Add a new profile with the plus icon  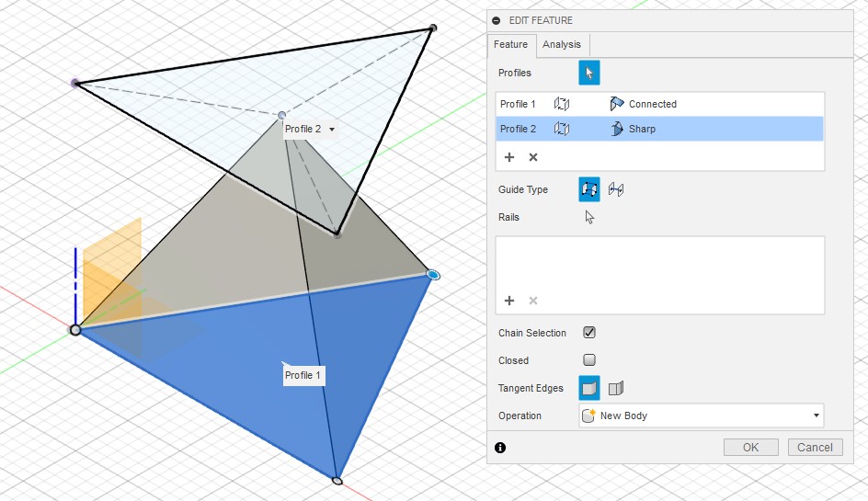[x=509, y=157]
